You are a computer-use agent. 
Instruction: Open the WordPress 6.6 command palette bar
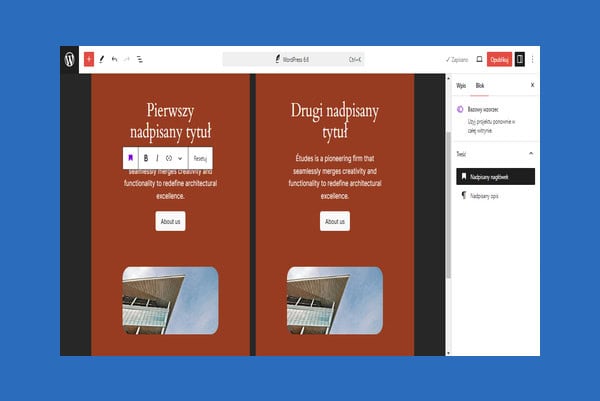click(293, 59)
